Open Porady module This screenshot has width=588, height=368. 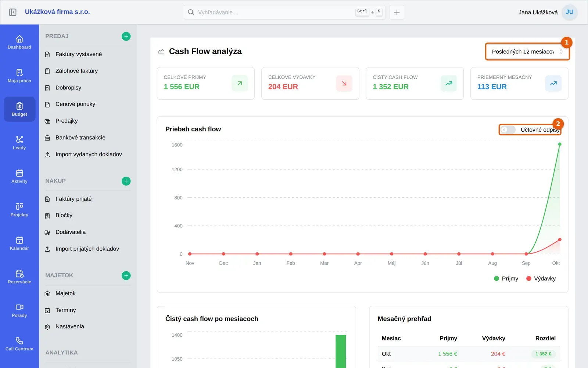(19, 310)
